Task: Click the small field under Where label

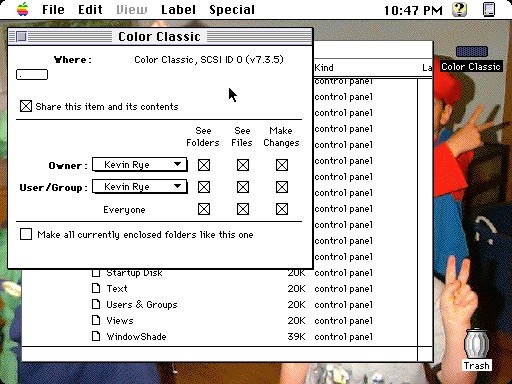Action: pyautogui.click(x=32, y=74)
